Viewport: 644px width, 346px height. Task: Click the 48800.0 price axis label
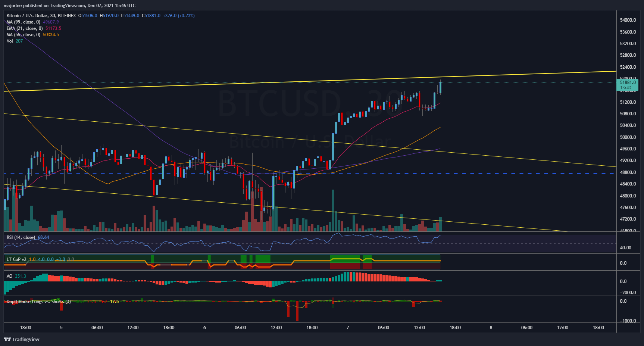click(x=628, y=172)
